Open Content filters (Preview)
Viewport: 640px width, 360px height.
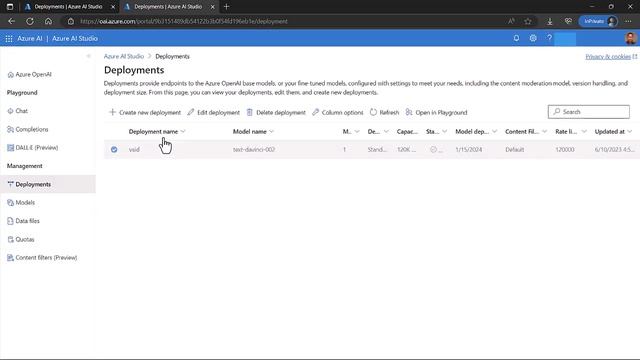pyautogui.click(x=42, y=258)
